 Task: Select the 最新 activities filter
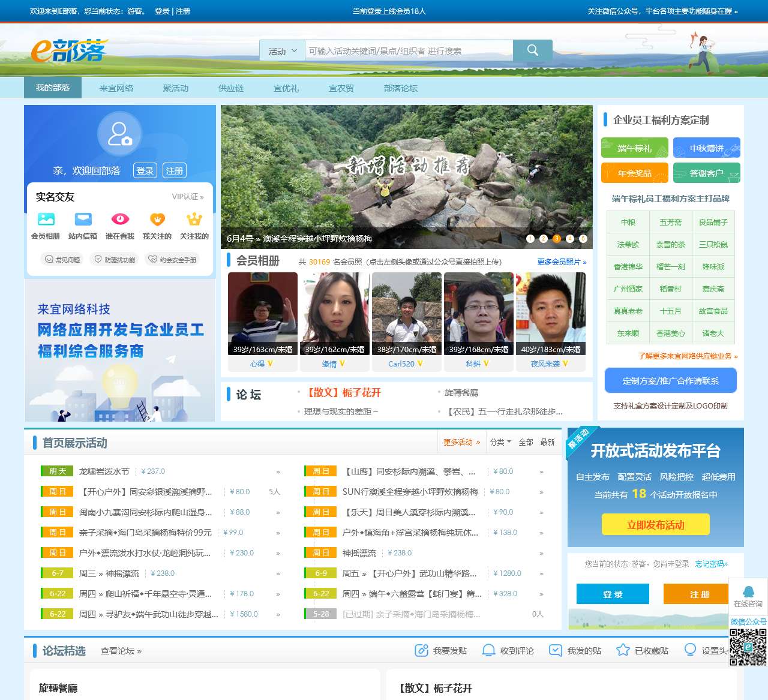(548, 442)
